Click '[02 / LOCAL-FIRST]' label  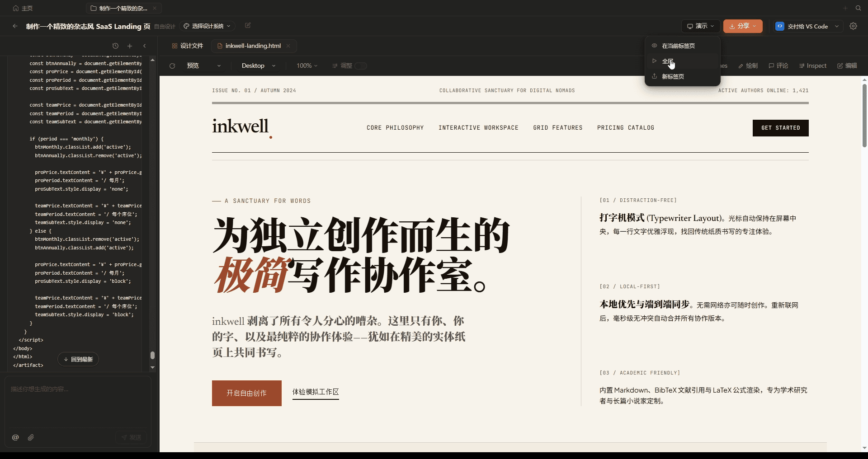click(x=630, y=286)
